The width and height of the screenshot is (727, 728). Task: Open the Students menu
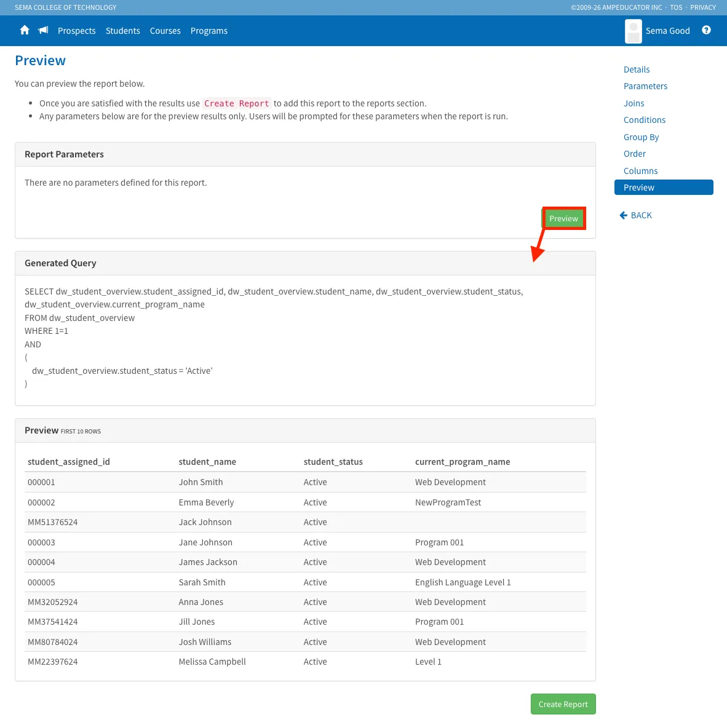(x=122, y=31)
